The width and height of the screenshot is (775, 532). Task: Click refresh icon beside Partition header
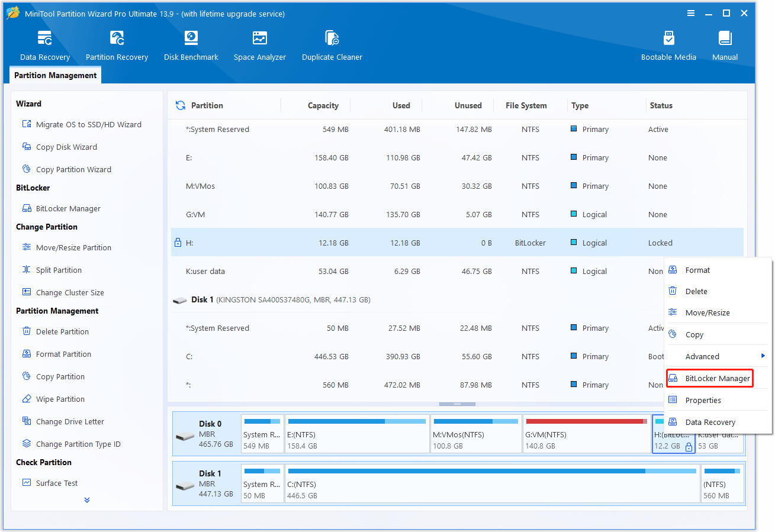coord(181,105)
